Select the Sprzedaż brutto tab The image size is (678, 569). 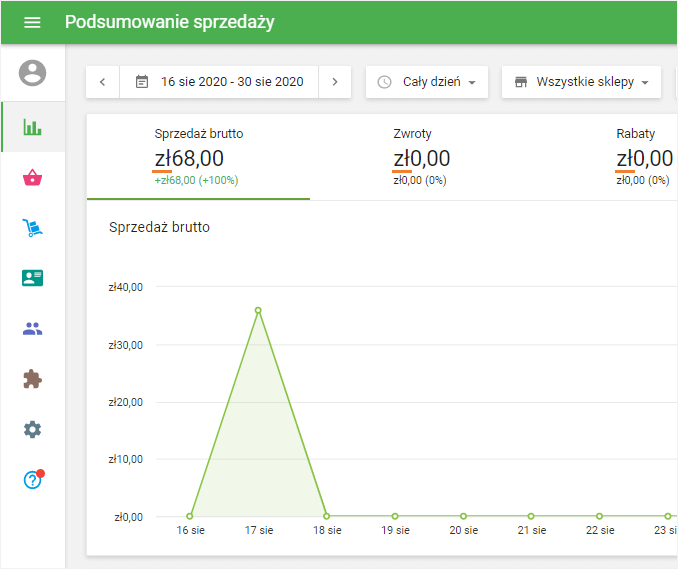pyautogui.click(x=198, y=157)
